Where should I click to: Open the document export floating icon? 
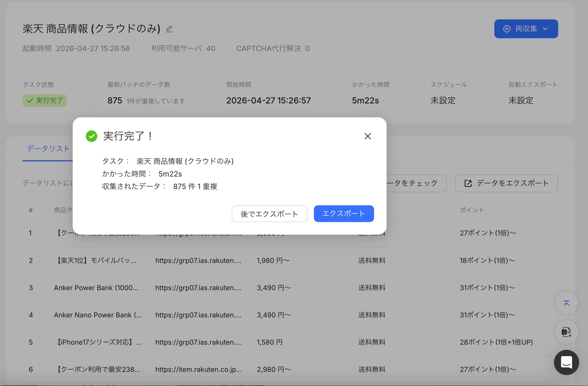(x=567, y=332)
